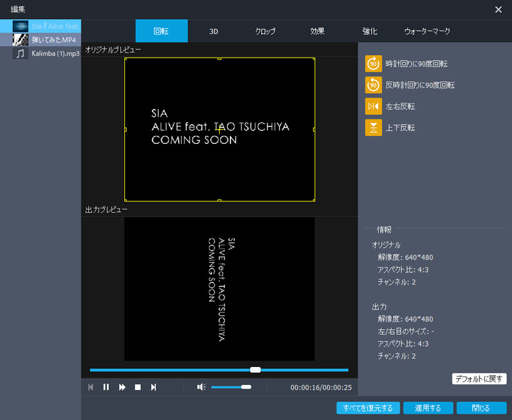Pause the video playback
Screen dimensions: 512x420
(x=106, y=387)
